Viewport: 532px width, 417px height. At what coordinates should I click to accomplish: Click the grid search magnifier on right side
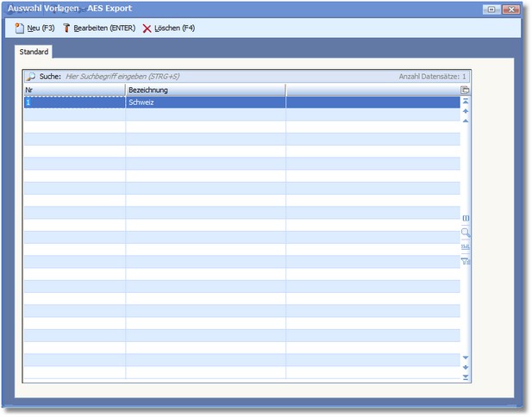(x=466, y=233)
